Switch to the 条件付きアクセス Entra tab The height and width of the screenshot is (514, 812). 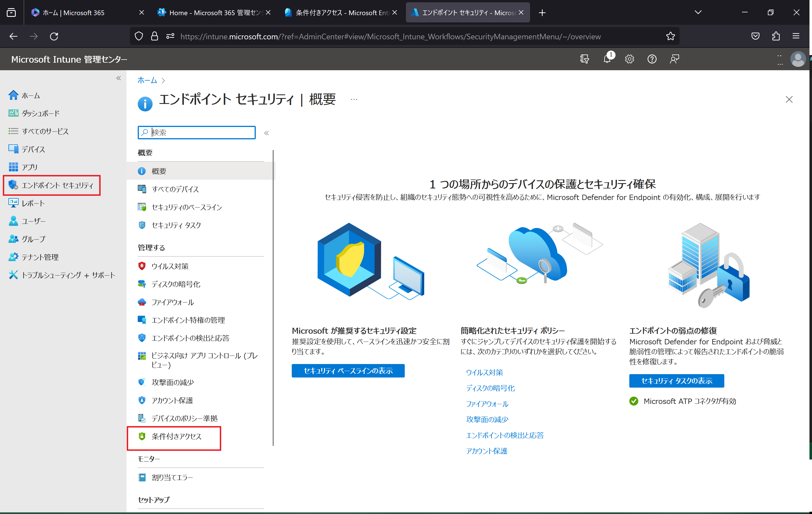(x=341, y=12)
